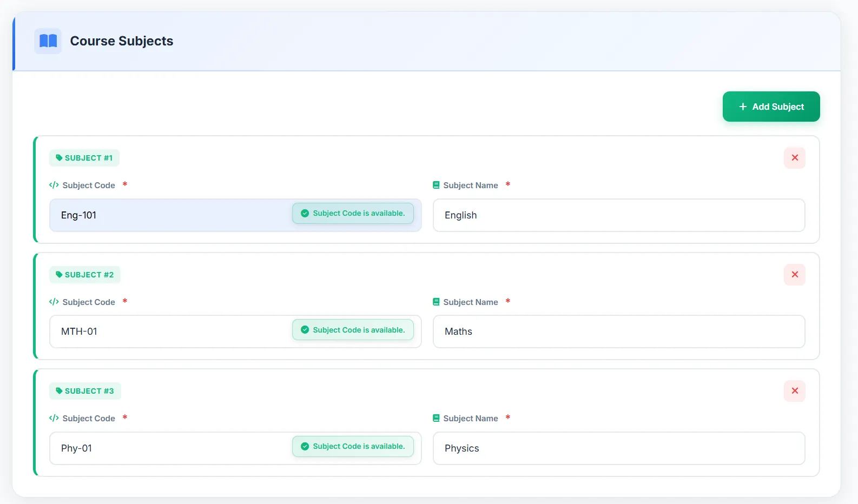858x504 pixels.
Task: Click availability badge next to Phy-01
Action: coord(353,446)
